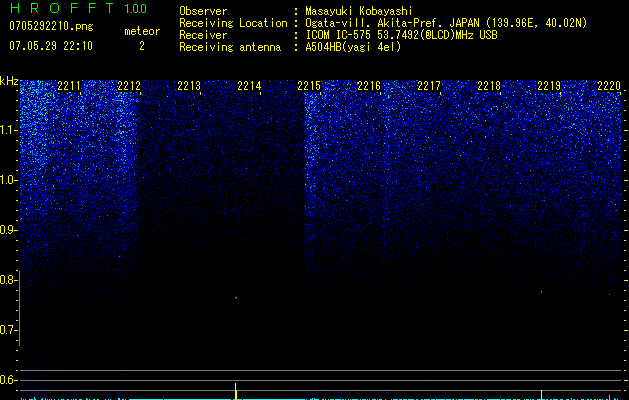Click the meteor count value 2
This screenshot has width=629, height=400.
pyautogui.click(x=142, y=46)
